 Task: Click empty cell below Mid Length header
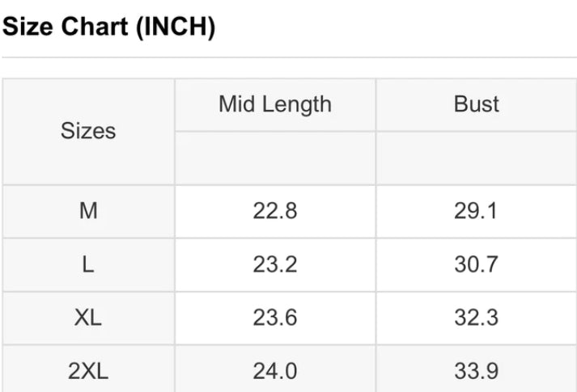[275, 158]
